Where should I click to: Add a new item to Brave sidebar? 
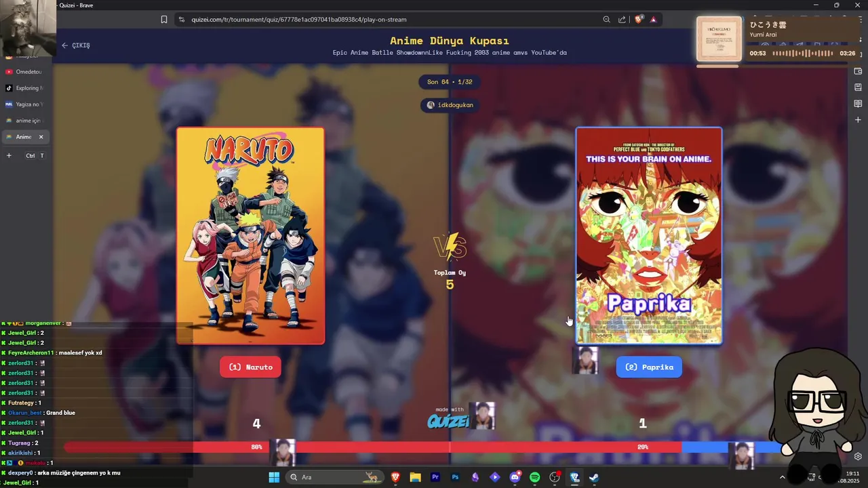tap(858, 120)
